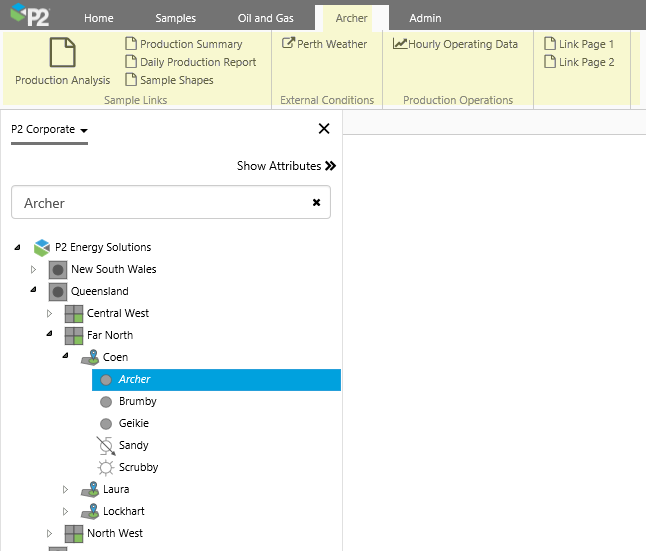The image size is (646, 551).
Task: Close the hierarchy panel
Action: pos(323,128)
